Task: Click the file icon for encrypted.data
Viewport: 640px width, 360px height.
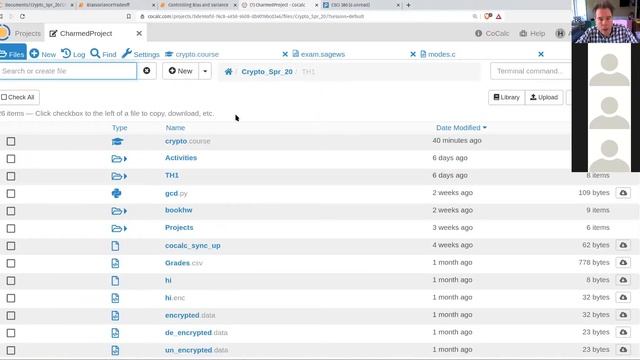Action: point(116,316)
